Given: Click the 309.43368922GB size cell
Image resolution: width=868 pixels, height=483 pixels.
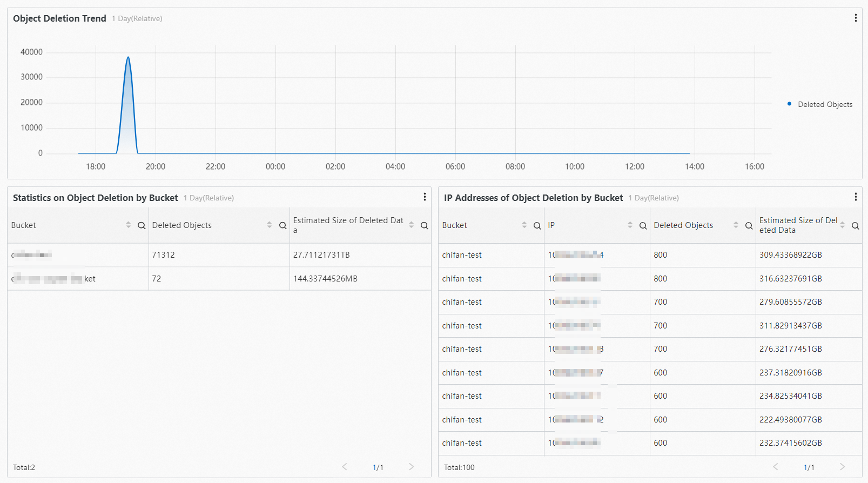Looking at the screenshot, I should tap(809, 255).
